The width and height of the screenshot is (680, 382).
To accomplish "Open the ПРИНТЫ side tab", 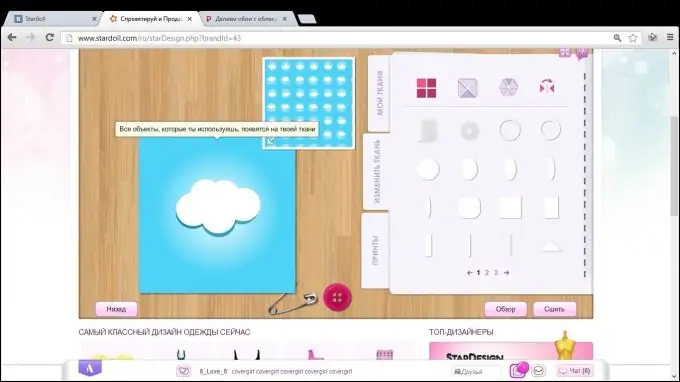I will point(375,251).
